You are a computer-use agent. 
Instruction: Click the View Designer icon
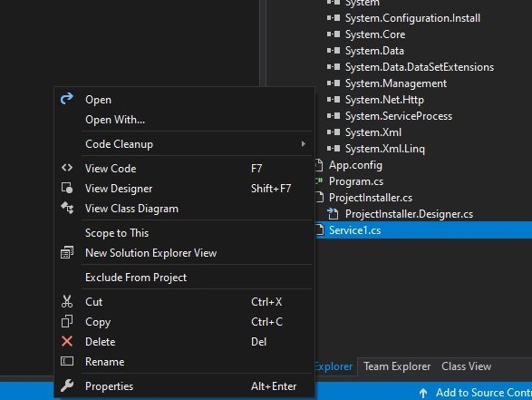(67, 188)
